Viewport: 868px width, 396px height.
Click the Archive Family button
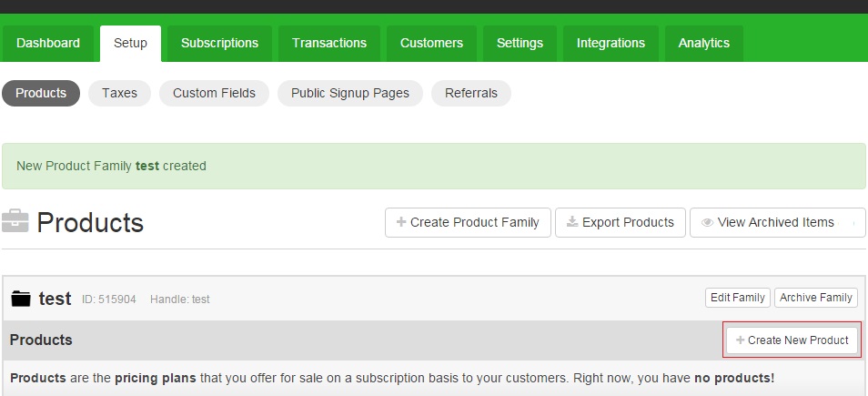coord(816,298)
